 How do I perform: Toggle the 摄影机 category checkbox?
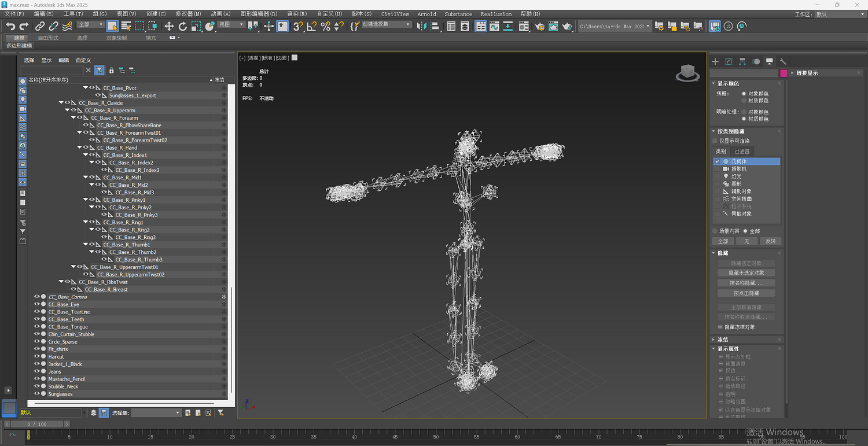[x=718, y=169]
